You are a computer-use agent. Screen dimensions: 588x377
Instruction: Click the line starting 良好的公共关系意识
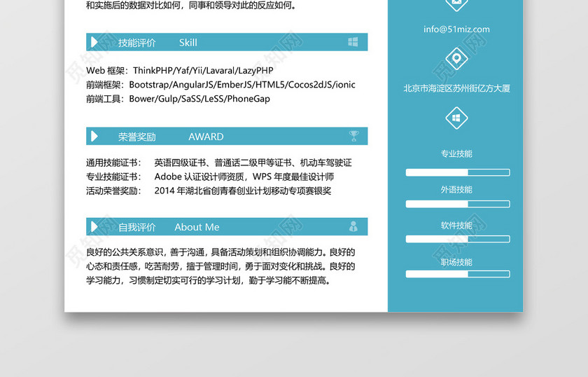[x=220, y=252]
